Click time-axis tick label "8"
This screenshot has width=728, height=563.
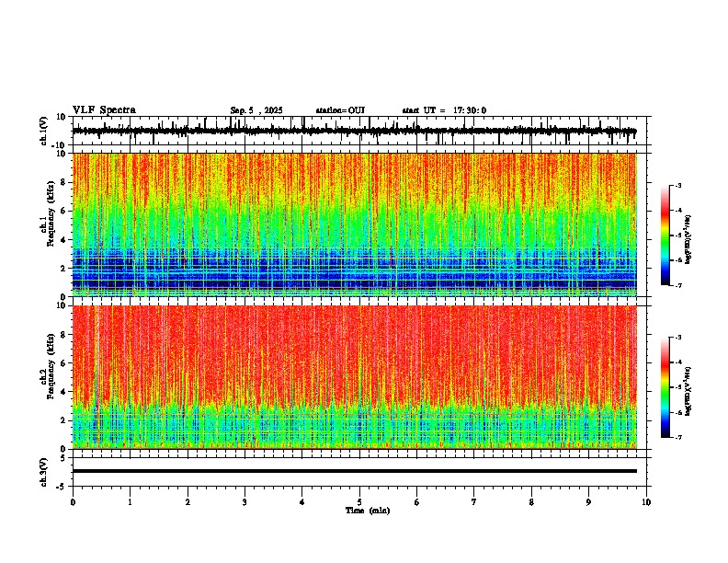pos(531,502)
